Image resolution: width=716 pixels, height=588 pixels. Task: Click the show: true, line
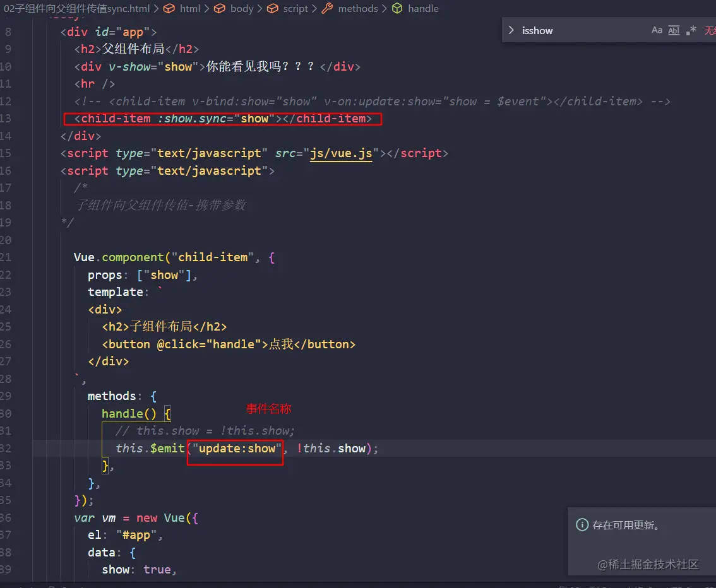140,570
